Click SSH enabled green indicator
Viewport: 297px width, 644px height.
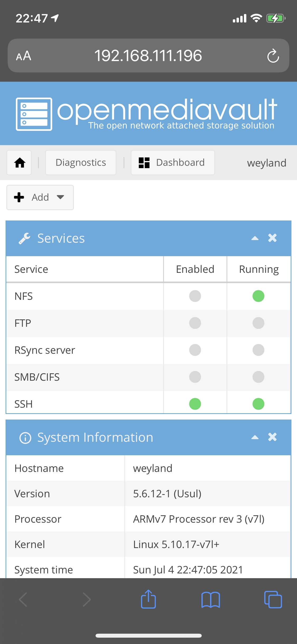(195, 404)
